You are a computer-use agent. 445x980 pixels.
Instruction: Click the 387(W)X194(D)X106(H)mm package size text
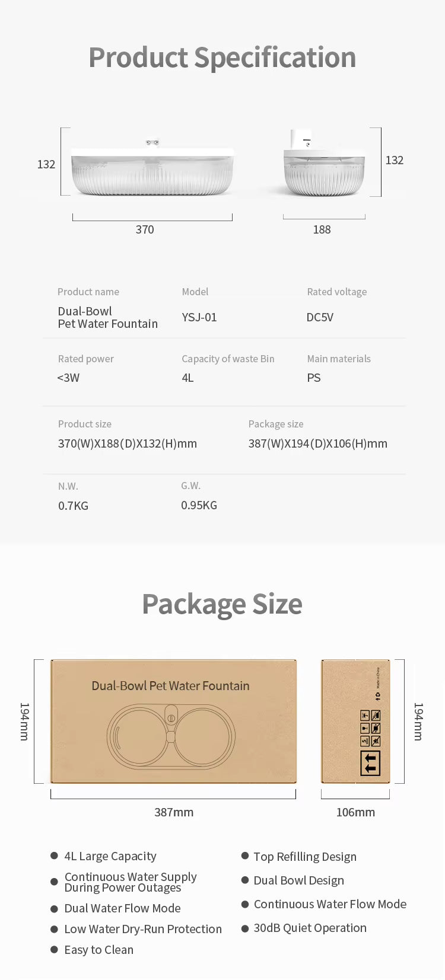[x=318, y=443]
